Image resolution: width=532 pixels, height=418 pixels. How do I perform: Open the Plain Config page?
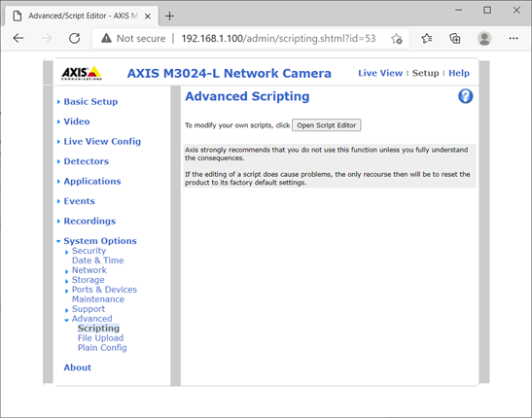[x=102, y=348]
